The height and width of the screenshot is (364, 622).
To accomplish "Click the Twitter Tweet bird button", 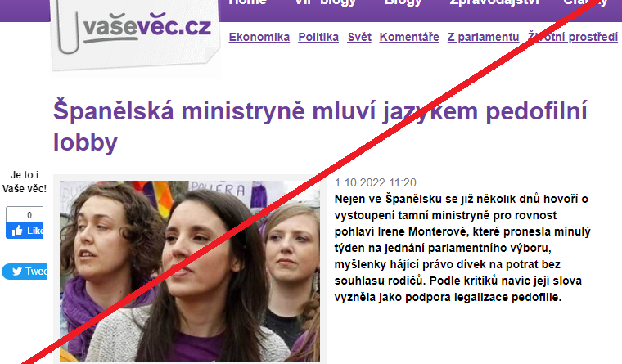I will pos(25,272).
